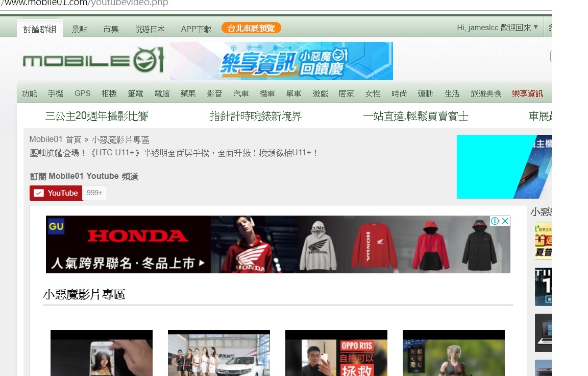The image size is (588, 376).
Task: Open the 市集 tab
Action: 111,29
